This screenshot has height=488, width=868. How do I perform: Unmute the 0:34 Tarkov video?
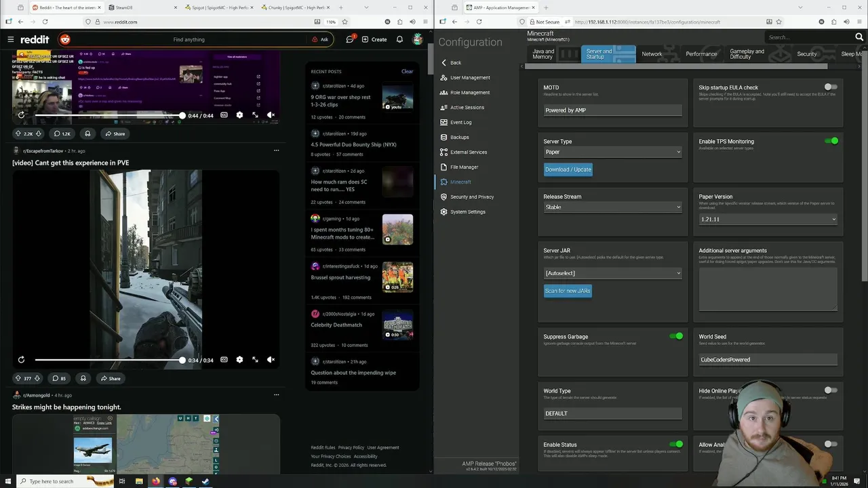point(271,360)
